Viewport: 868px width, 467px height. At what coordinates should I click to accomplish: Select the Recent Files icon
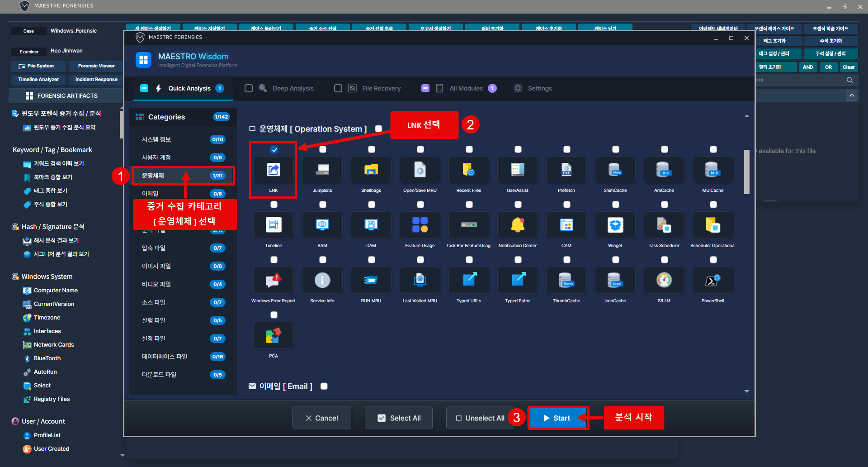[469, 170]
